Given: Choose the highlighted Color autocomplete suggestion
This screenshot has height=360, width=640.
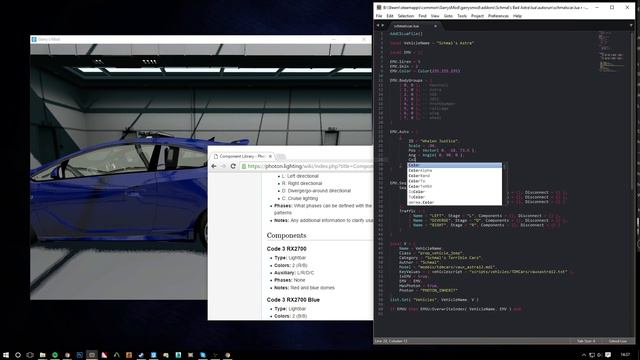Looking at the screenshot, I should [x=455, y=165].
